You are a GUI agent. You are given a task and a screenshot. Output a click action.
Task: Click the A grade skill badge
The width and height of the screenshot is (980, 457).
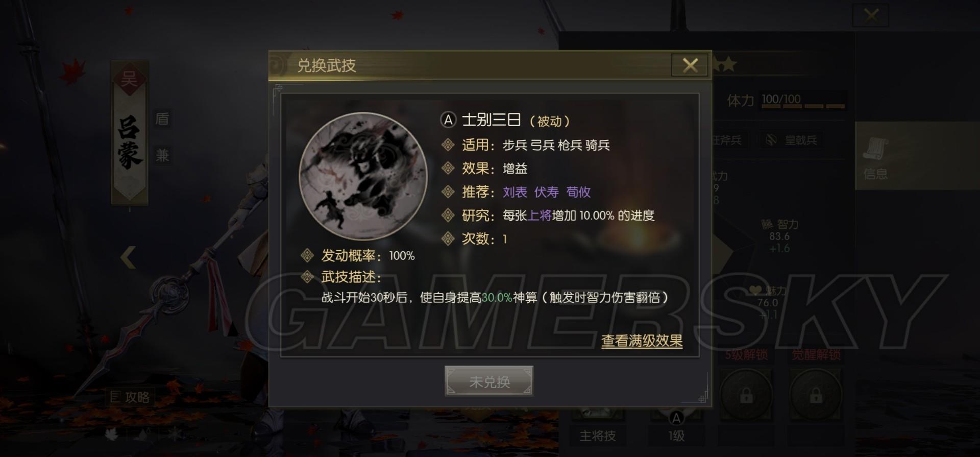pos(448,120)
